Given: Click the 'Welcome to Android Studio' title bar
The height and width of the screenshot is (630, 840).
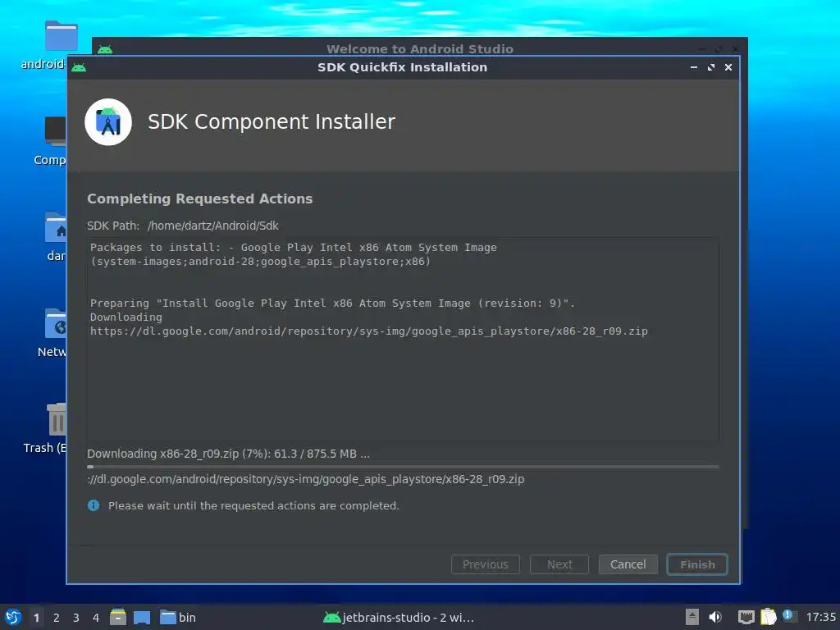Looking at the screenshot, I should [x=420, y=48].
